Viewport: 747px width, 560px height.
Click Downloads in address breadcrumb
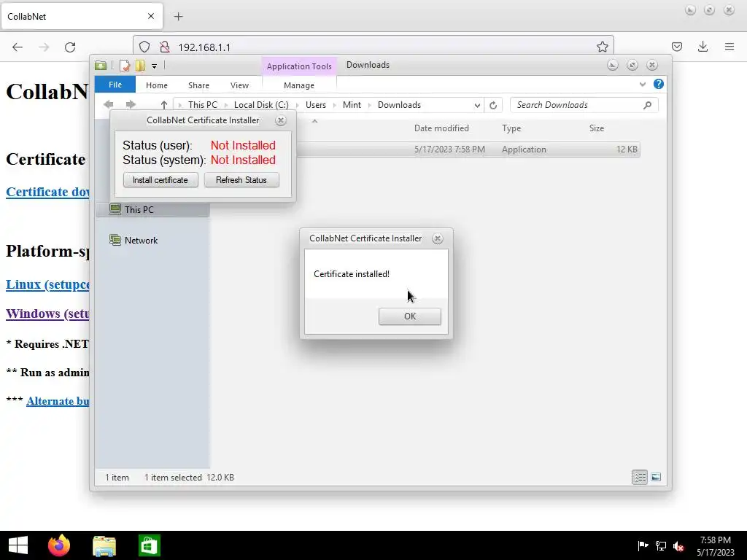pyautogui.click(x=399, y=105)
